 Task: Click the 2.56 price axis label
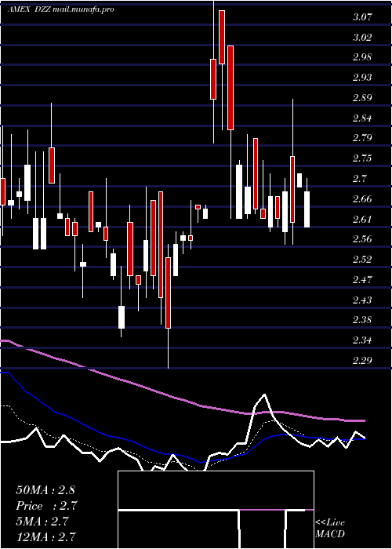(362, 239)
